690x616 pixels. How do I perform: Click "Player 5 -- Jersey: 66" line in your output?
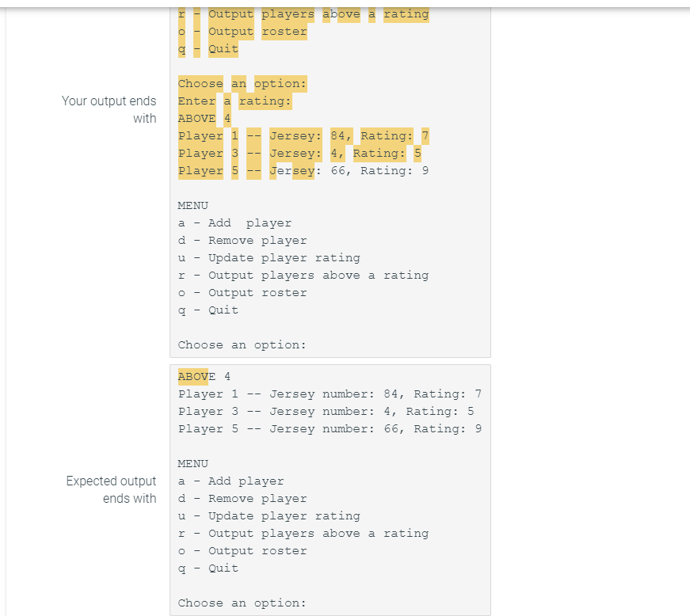tap(303, 171)
